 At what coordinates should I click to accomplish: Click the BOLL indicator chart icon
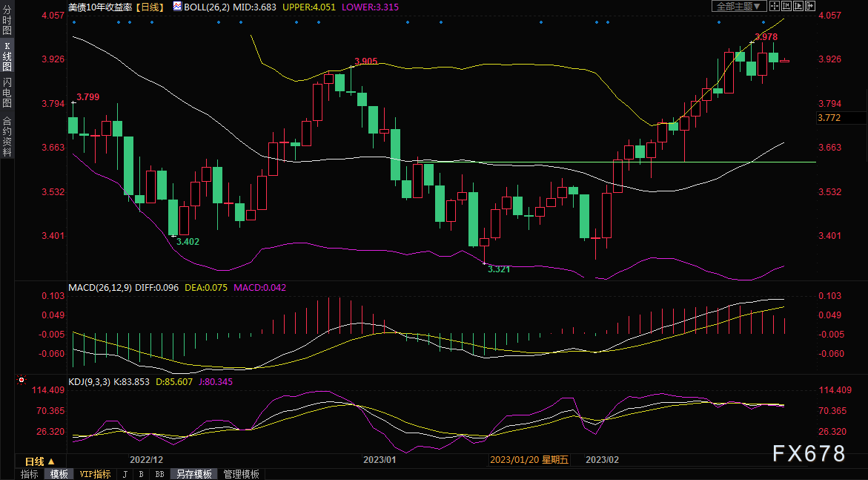point(176,6)
